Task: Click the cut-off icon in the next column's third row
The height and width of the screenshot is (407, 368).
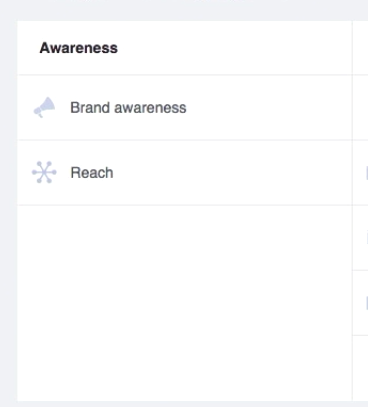Action: (367, 238)
